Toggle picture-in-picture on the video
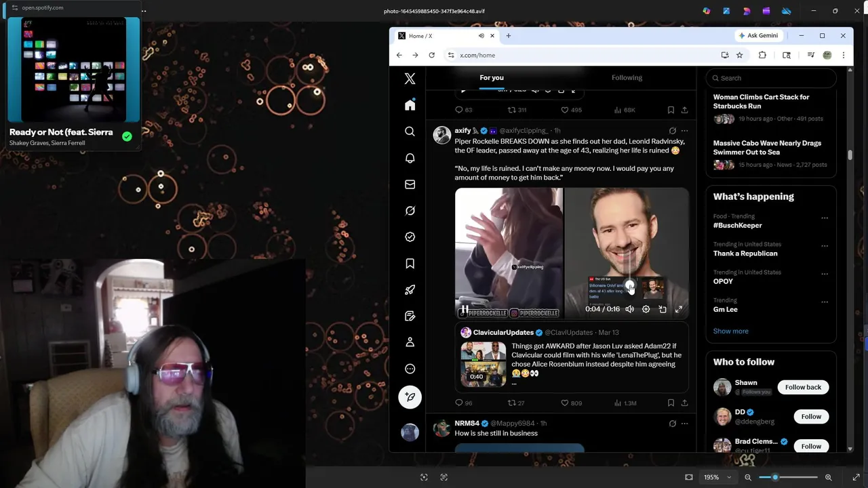This screenshot has height=488, width=868. coord(663,309)
